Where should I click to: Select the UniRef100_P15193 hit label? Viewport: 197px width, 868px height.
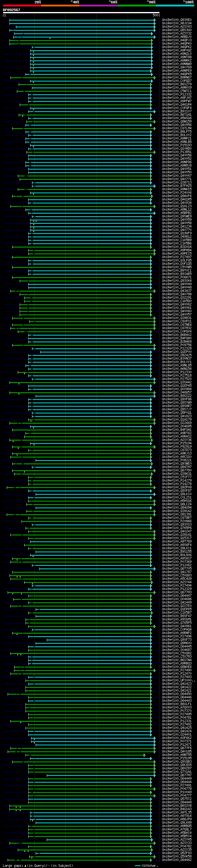point(177,145)
